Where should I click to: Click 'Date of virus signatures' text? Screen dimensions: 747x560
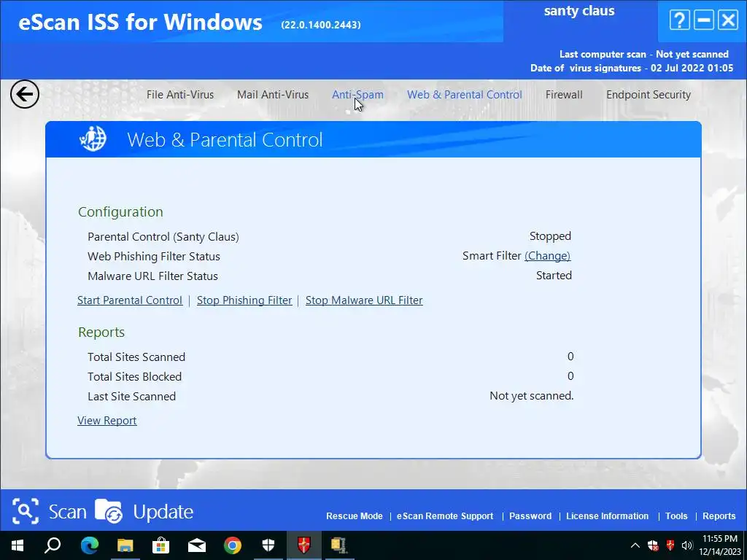click(632, 68)
